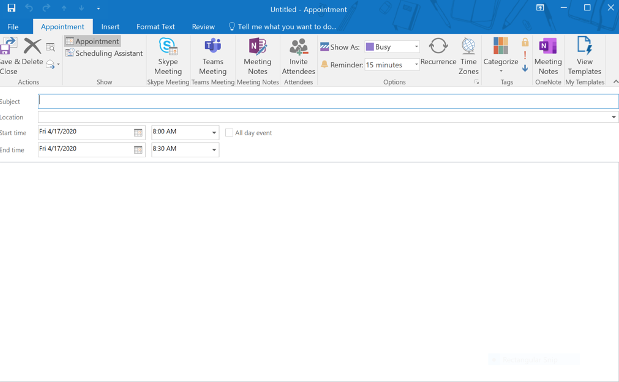Expand the Location dropdown arrow

coord(613,117)
